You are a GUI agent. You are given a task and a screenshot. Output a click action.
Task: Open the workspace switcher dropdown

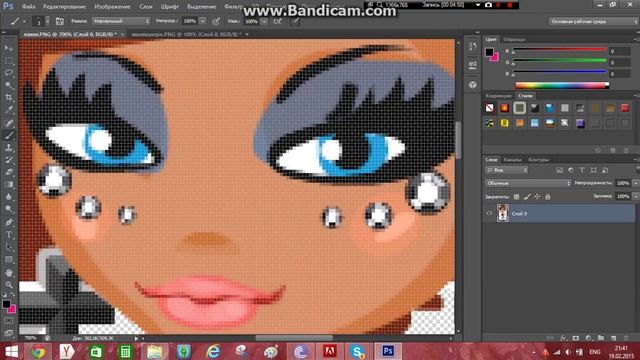tap(593, 21)
